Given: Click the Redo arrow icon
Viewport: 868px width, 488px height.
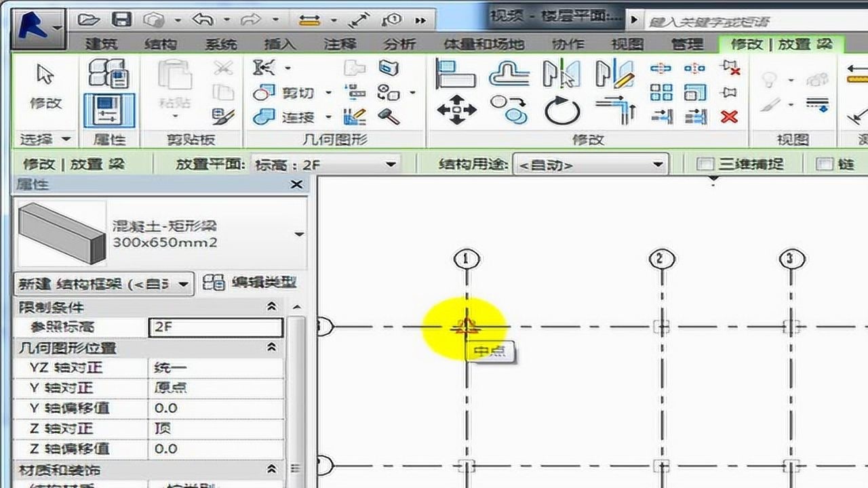Looking at the screenshot, I should [251, 20].
